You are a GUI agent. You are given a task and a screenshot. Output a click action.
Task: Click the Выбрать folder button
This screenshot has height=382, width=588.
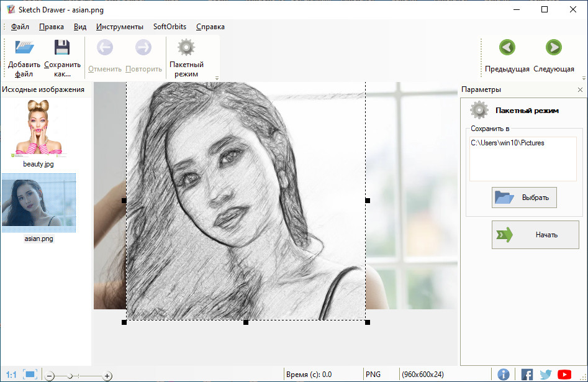[524, 198]
